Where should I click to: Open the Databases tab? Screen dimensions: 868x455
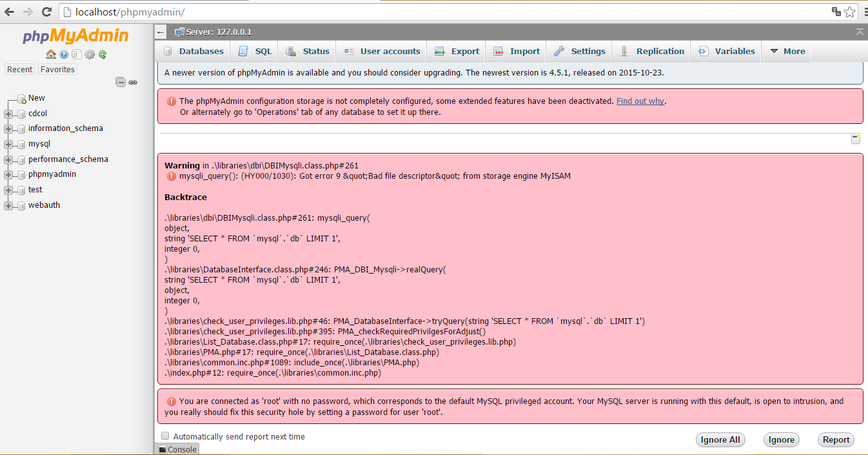[x=193, y=52]
